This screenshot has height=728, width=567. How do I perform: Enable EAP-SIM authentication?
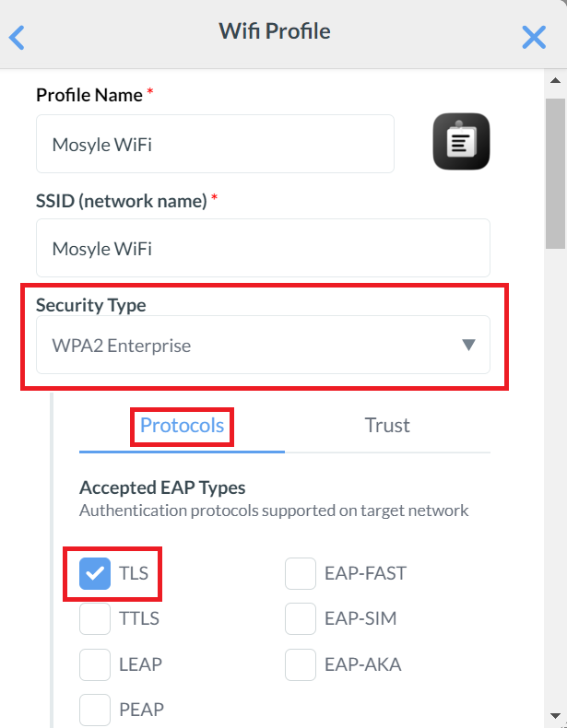pos(301,618)
